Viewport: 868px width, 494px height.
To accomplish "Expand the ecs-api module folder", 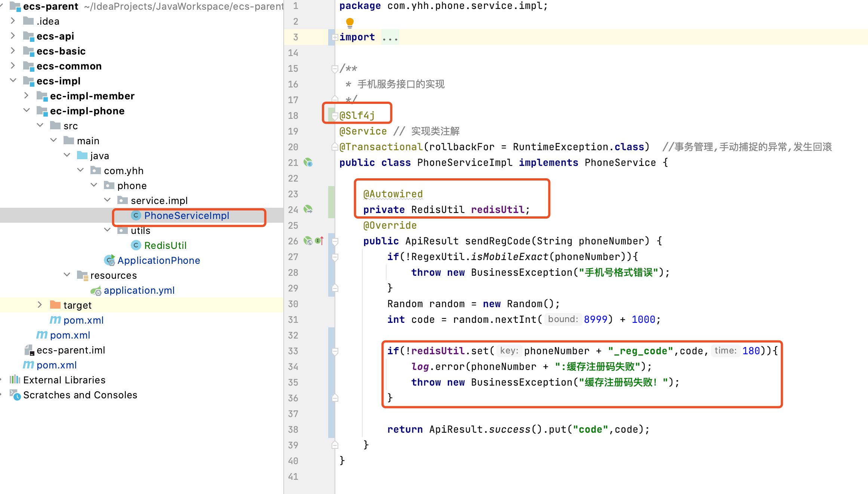I will tap(13, 36).
